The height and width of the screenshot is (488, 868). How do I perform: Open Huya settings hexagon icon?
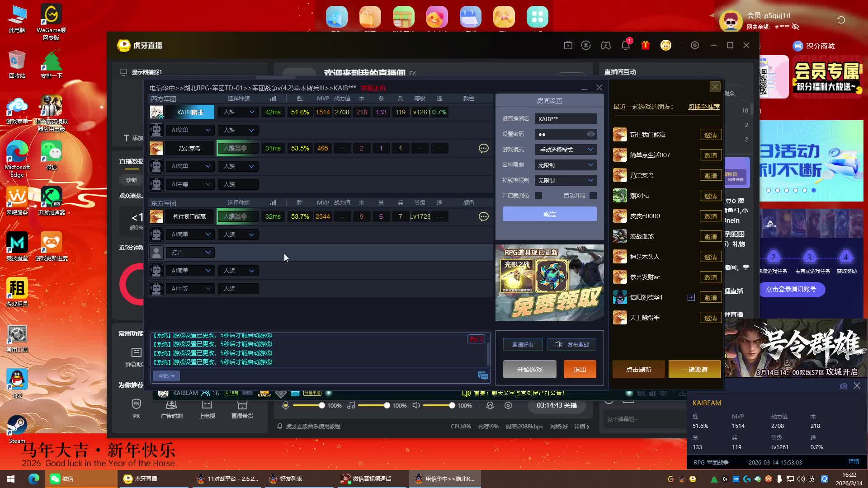695,45
